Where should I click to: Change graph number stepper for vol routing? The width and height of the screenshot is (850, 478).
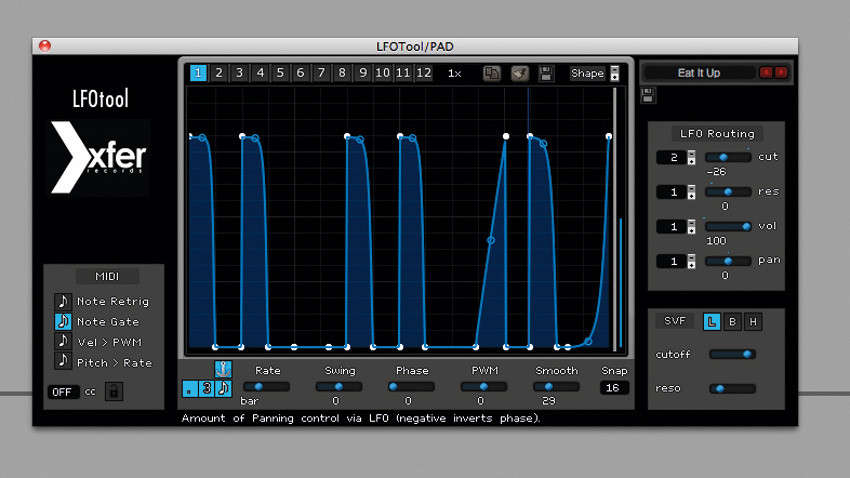click(x=691, y=227)
